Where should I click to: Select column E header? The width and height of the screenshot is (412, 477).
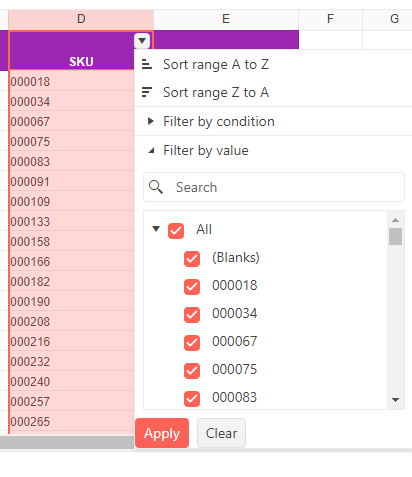click(226, 19)
